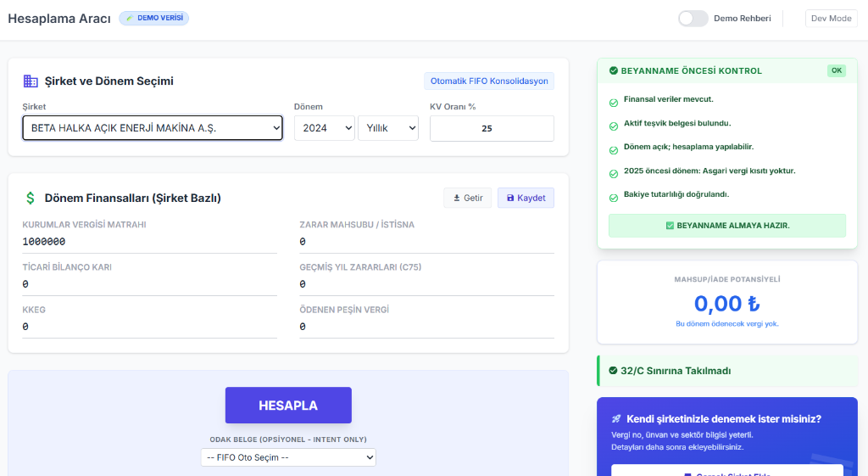Click the green check icon beside Beyanname Öncesi Kontrol
The height and width of the screenshot is (476, 868).
pos(613,71)
